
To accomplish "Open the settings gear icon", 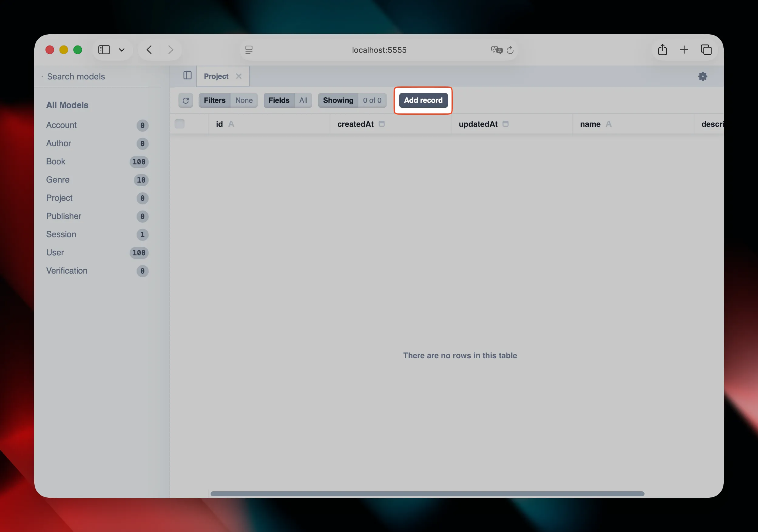I will coord(702,76).
